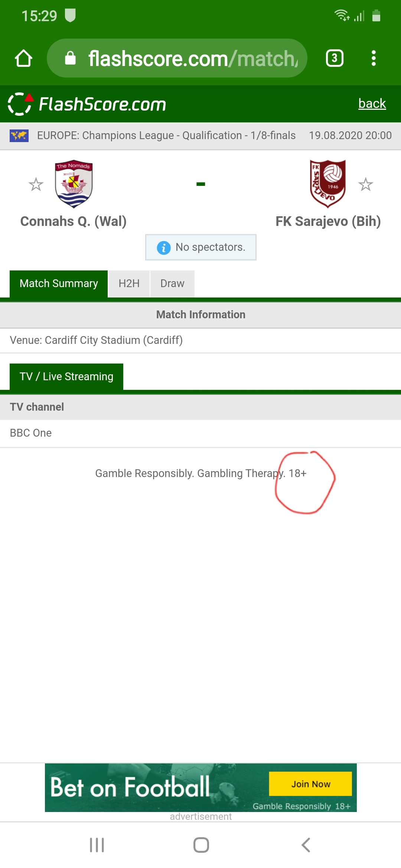Viewport: 401px width, 868px height.
Task: Favorite Connahs Q. with the star
Action: pos(36,184)
